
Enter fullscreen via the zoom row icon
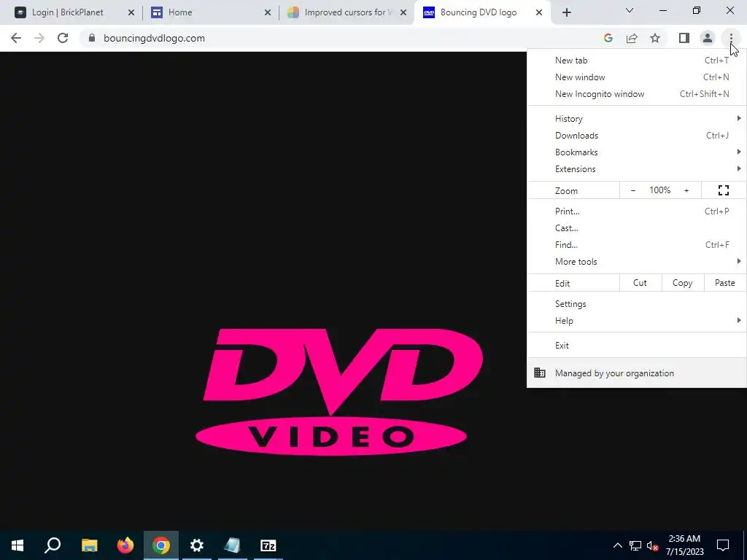coord(723,190)
